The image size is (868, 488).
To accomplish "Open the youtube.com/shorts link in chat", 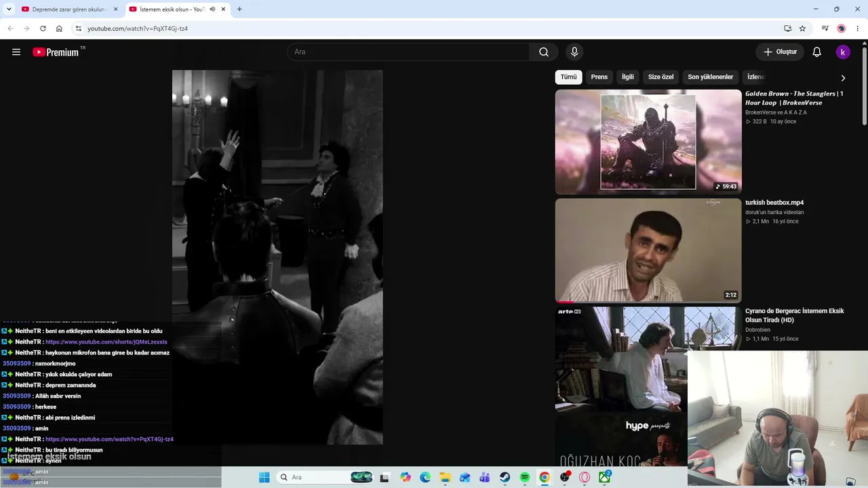I will tap(106, 342).
